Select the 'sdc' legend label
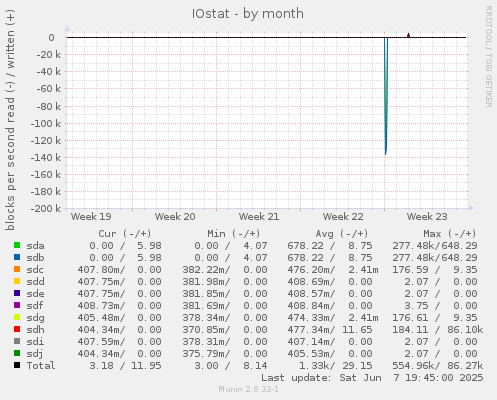Screen dimensions: 497x400 click(x=35, y=270)
